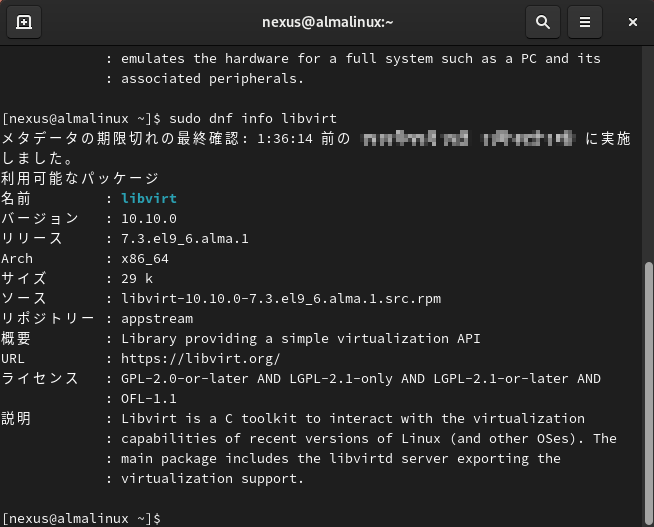
Task: Click the size value 29 k
Action: coord(136,278)
